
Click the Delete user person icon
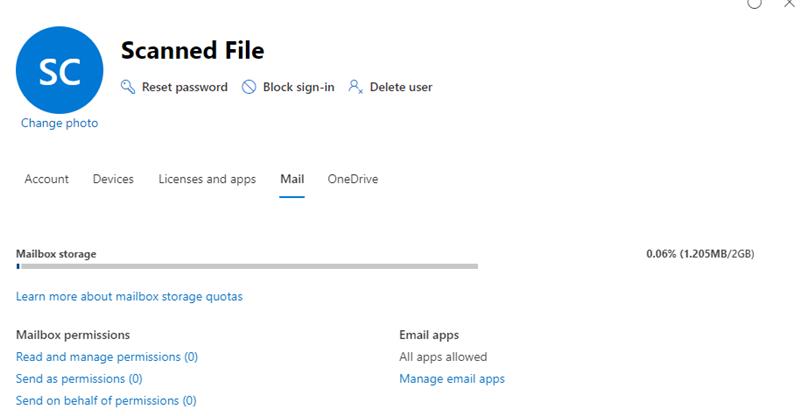click(x=355, y=87)
